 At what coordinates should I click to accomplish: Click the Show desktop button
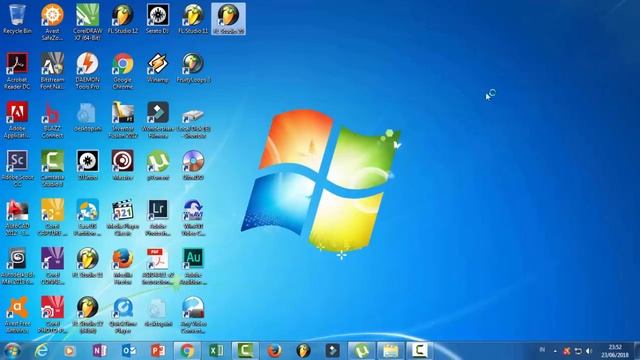pos(637,351)
